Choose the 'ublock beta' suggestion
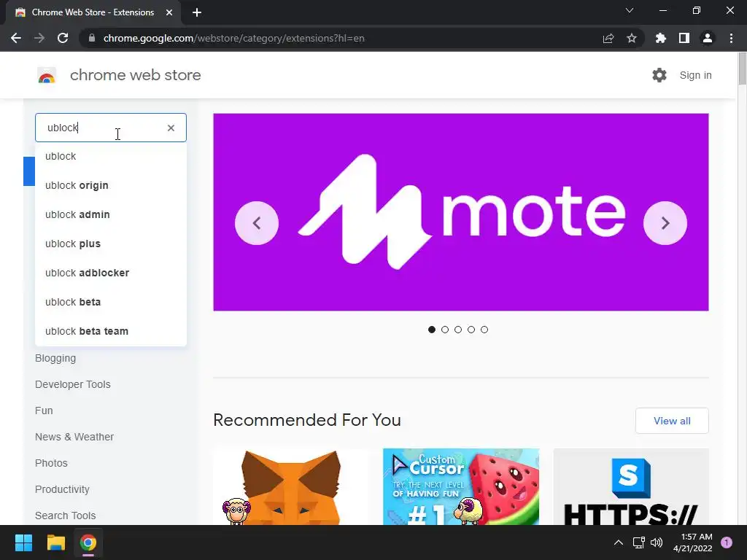The width and height of the screenshot is (747, 560). tap(111, 302)
